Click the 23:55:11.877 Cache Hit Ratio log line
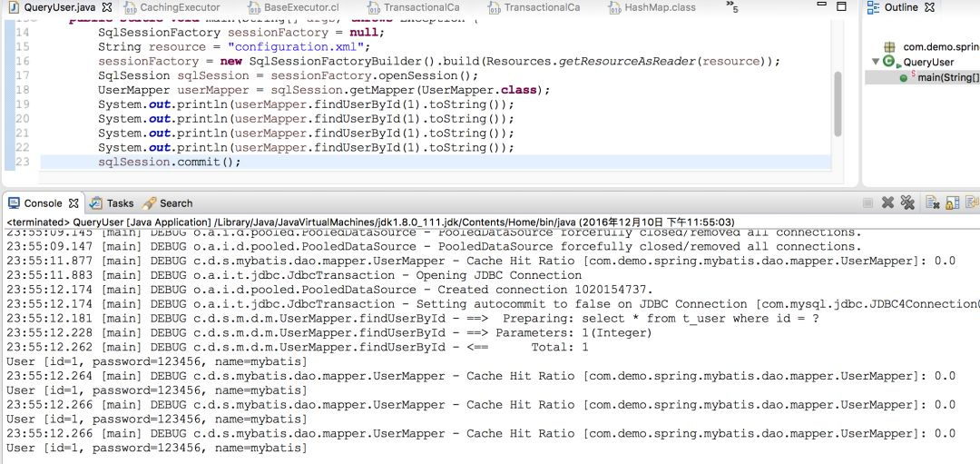Viewport: 980px width, 464px height. [x=481, y=261]
